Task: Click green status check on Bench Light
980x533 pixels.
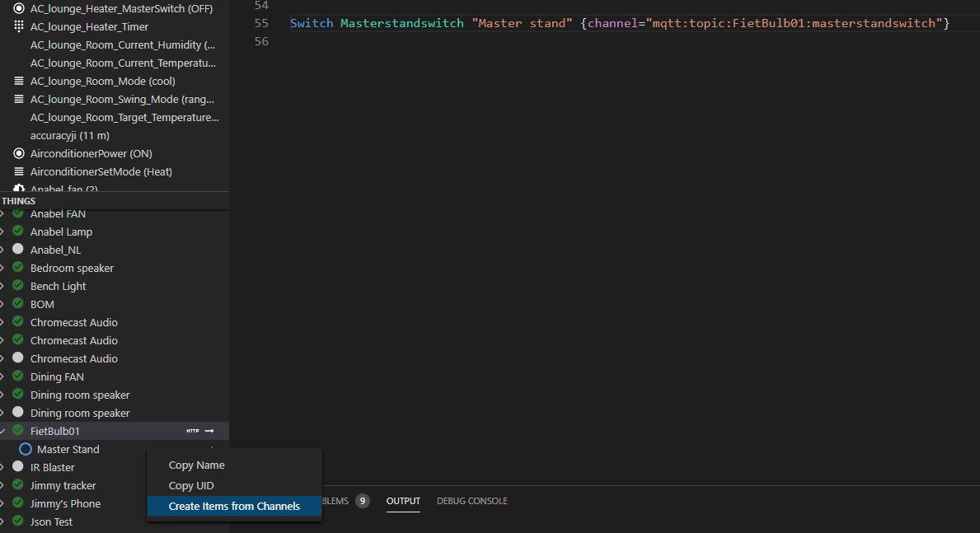Action: click(18, 286)
